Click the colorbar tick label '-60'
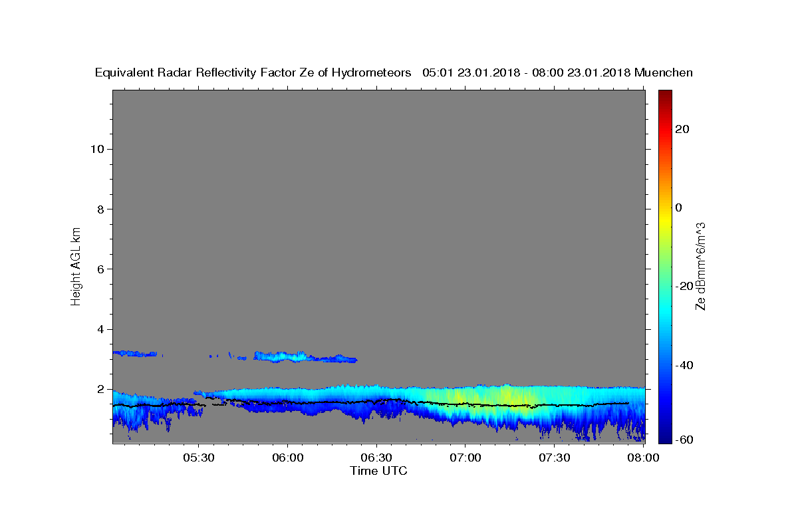 683,440
